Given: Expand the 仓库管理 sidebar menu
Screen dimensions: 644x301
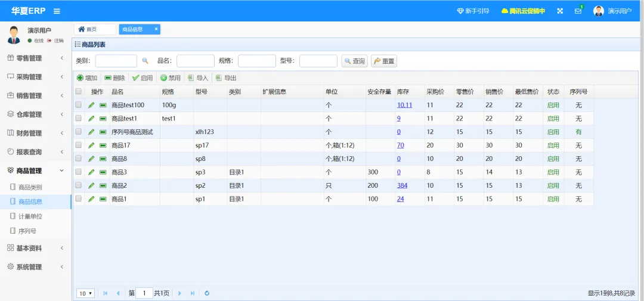Looking at the screenshot, I should [x=36, y=114].
